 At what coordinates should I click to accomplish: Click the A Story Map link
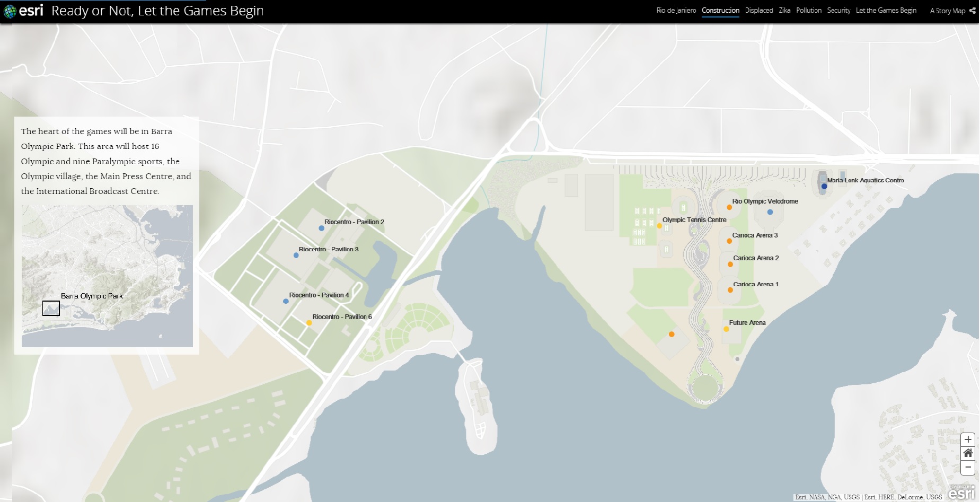coord(947,11)
